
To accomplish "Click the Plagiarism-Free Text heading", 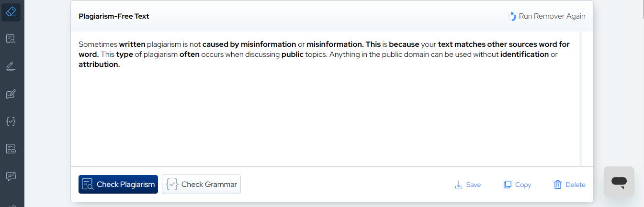I will coord(114,16).
